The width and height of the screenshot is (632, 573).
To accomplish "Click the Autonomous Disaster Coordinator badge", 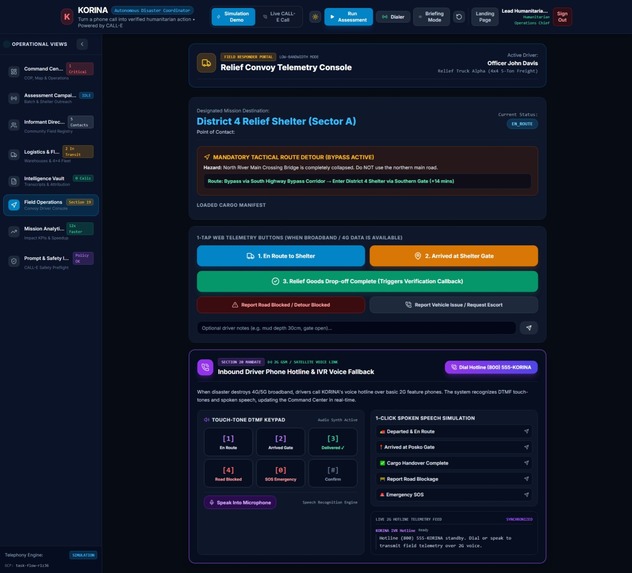I will [152, 10].
